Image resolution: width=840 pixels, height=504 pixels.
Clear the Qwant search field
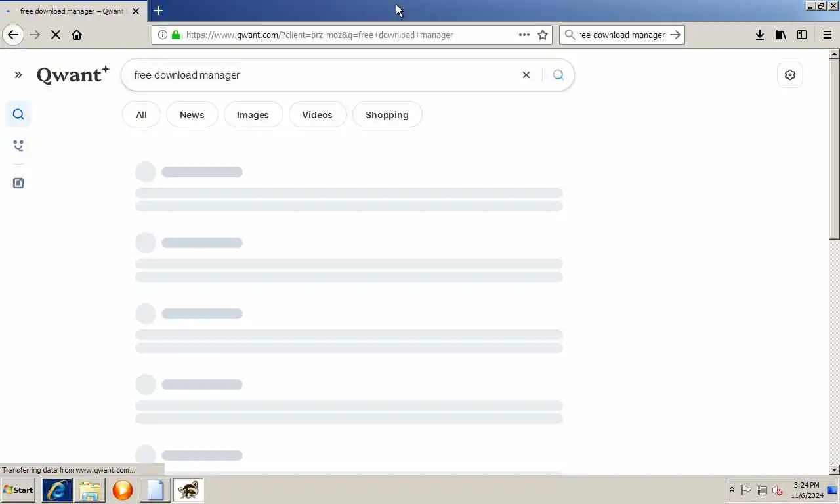tap(526, 75)
